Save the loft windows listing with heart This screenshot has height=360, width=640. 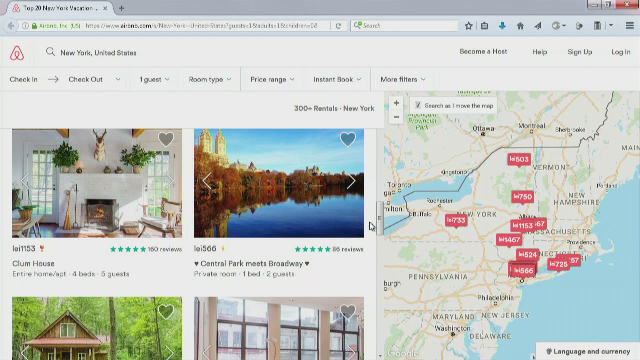[348, 312]
